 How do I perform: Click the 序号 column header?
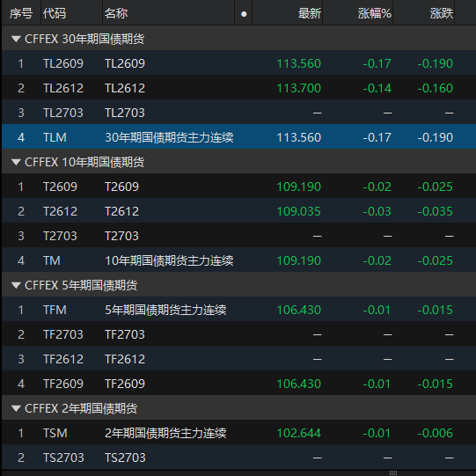pyautogui.click(x=21, y=13)
